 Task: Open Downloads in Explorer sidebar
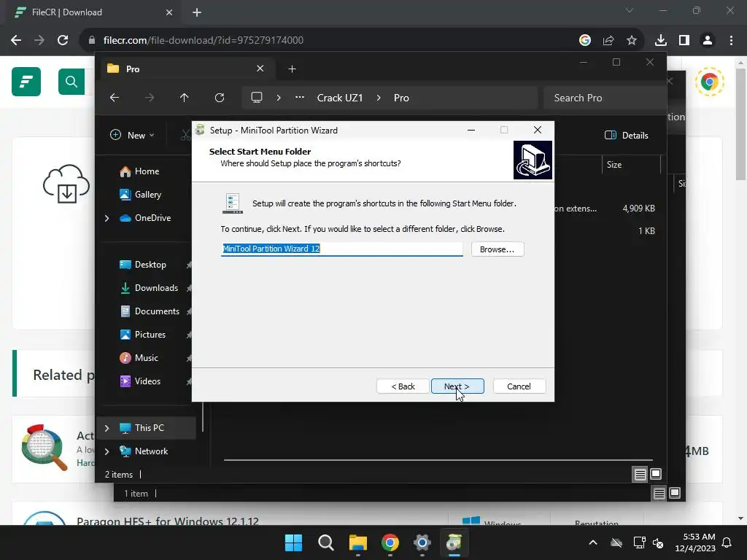(x=156, y=287)
